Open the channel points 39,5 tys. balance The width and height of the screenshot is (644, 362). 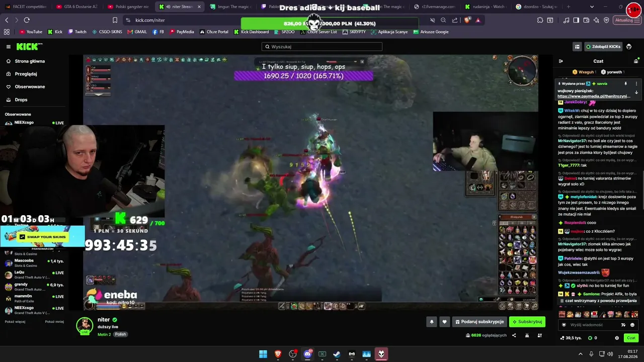(571, 338)
